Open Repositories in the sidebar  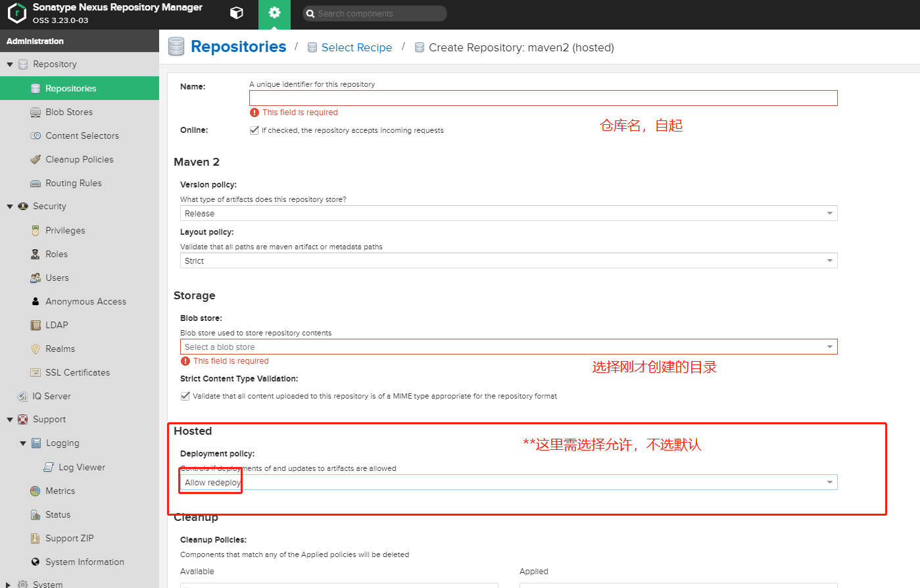point(80,88)
